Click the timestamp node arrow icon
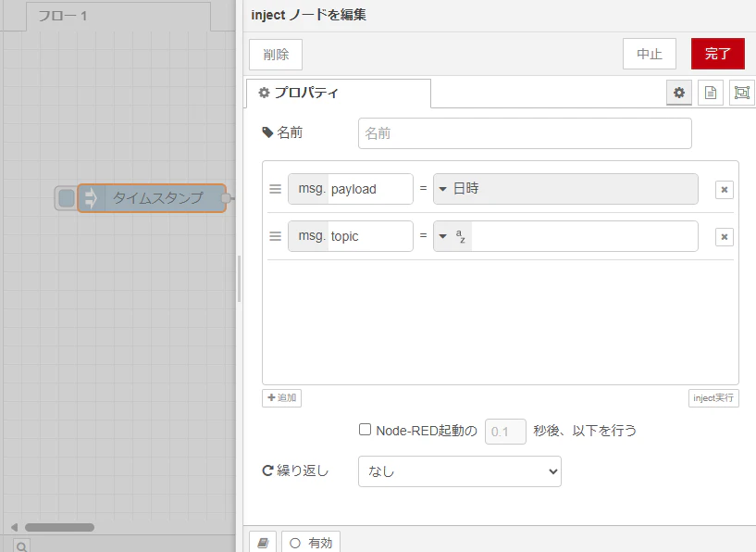The image size is (756, 552). [x=91, y=198]
